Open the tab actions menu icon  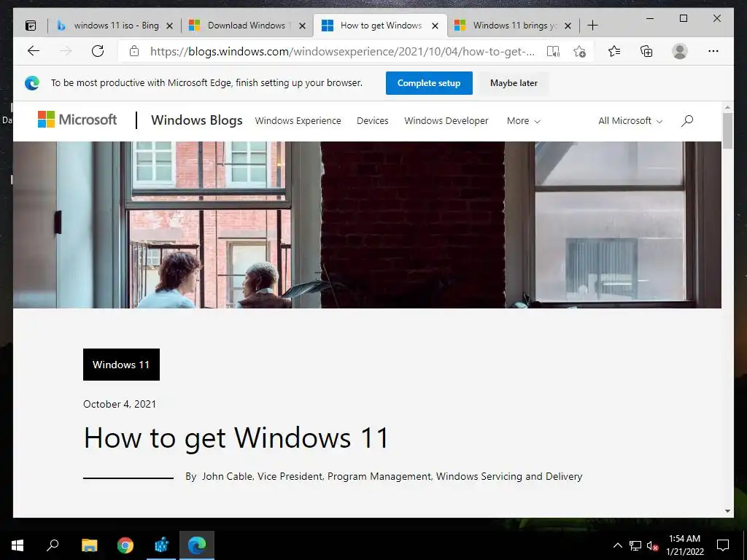click(x=31, y=26)
